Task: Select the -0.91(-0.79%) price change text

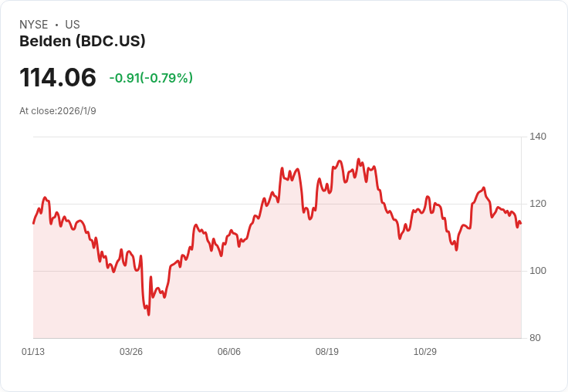Action: tap(151, 78)
